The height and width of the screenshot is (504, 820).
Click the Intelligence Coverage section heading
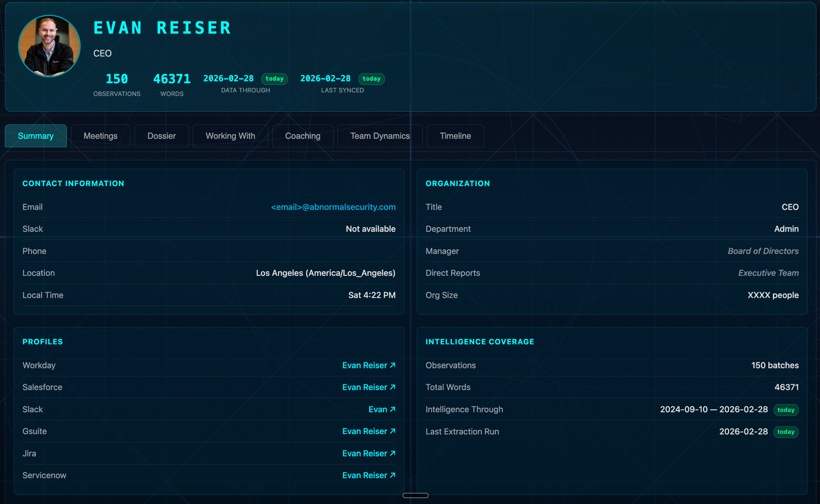pyautogui.click(x=480, y=342)
